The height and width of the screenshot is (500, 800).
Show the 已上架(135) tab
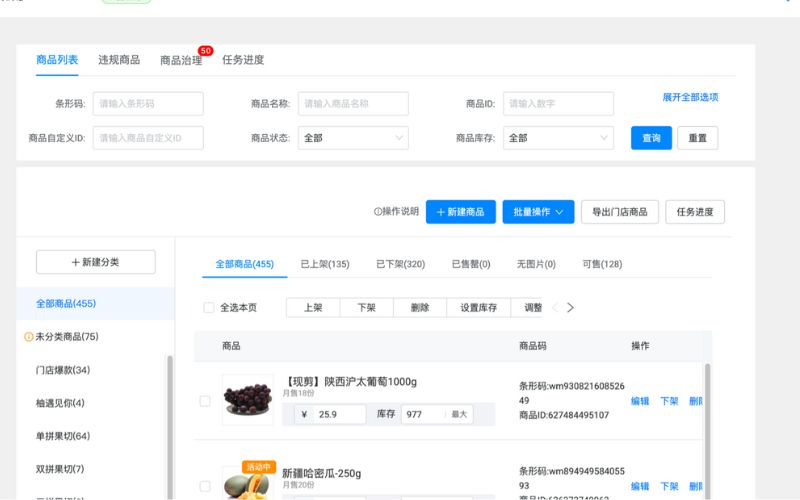coord(325,264)
